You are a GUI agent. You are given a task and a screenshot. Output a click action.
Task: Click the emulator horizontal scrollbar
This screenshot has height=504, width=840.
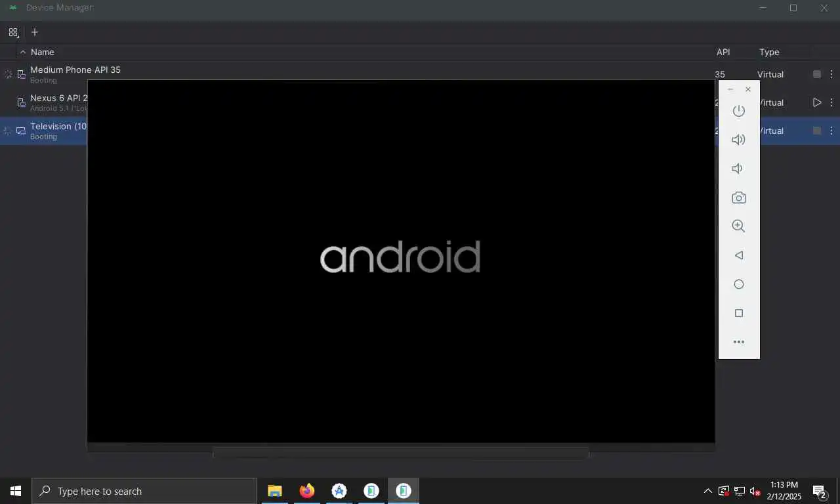click(x=400, y=453)
